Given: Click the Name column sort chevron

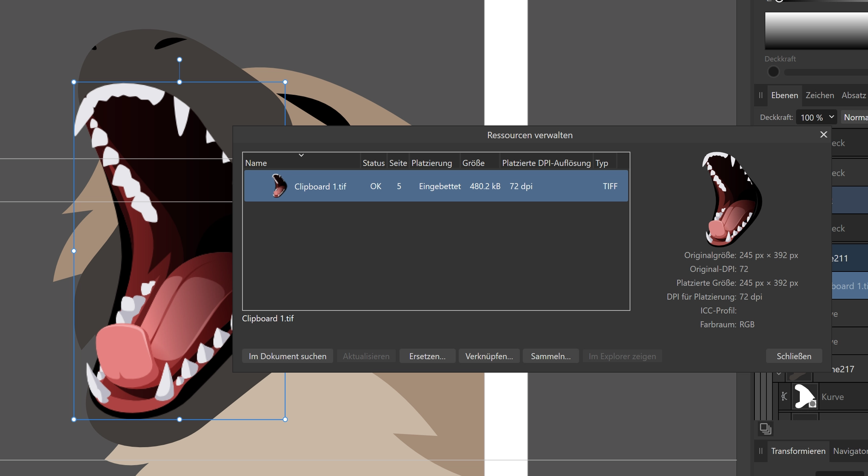Looking at the screenshot, I should coord(301,155).
